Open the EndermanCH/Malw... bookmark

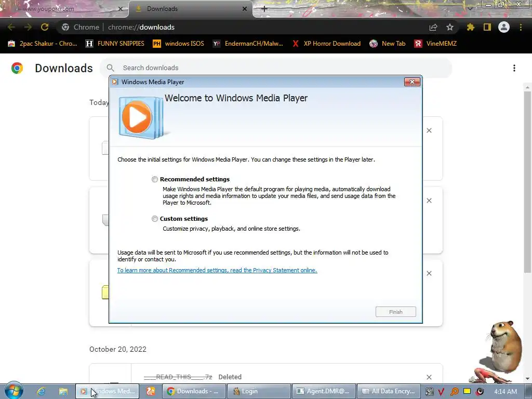point(248,44)
